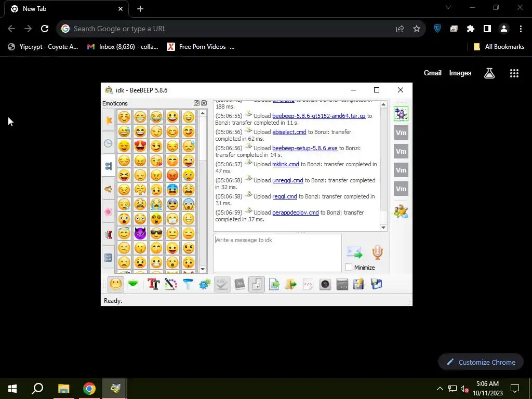This screenshot has height=399, width=532.
Task: Open chat settings gear icon
Action: [x=205, y=284]
